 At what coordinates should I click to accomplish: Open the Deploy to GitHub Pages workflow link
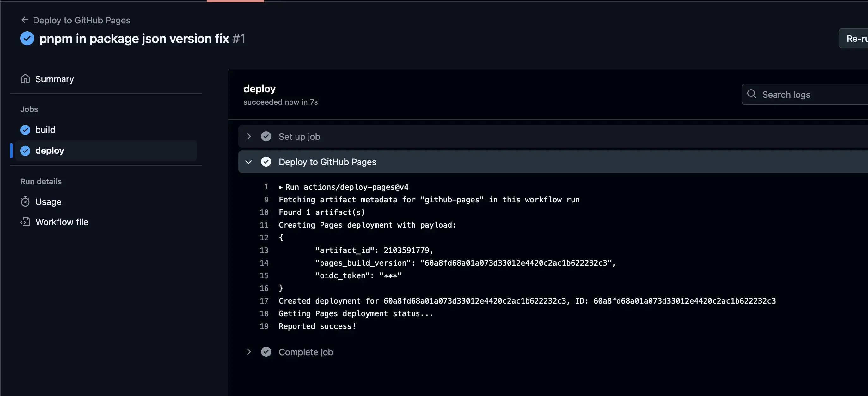pyautogui.click(x=82, y=20)
